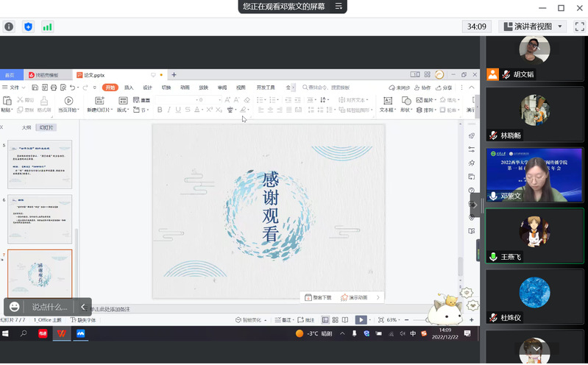Click the Undo arrow in quick access bar

pyautogui.click(x=68, y=88)
